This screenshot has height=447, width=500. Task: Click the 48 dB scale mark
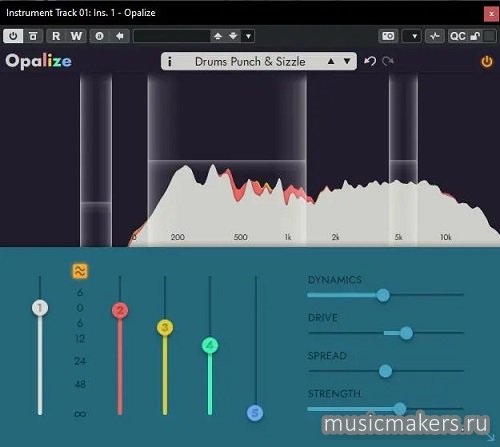coord(80,384)
